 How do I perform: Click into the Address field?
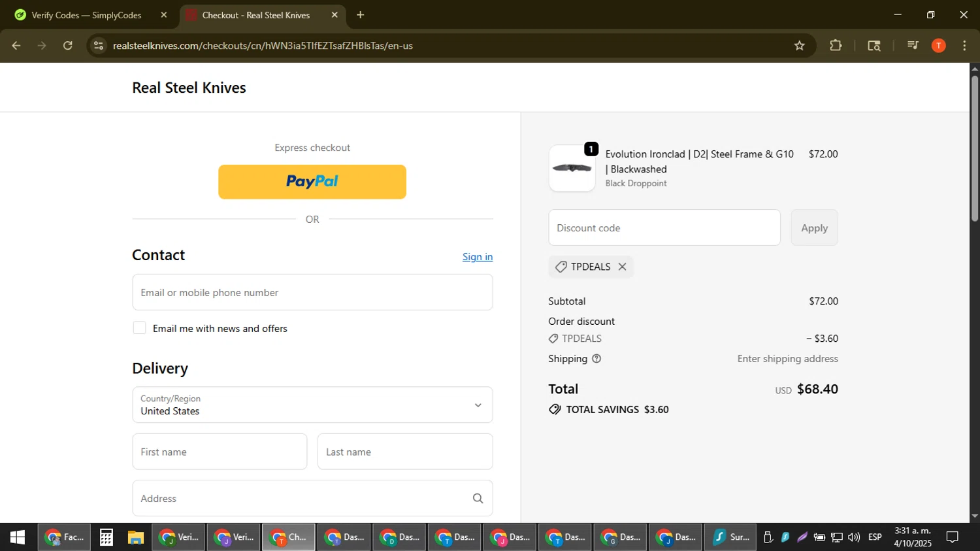(312, 498)
